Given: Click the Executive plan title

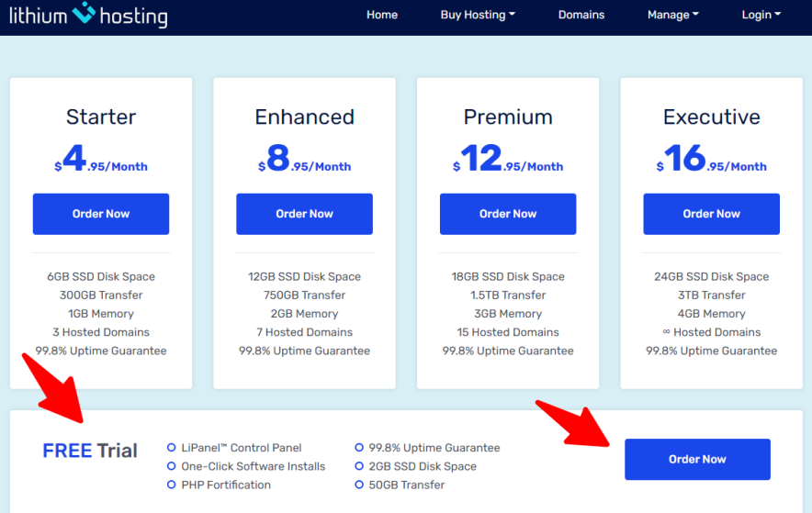Looking at the screenshot, I should click(712, 117).
